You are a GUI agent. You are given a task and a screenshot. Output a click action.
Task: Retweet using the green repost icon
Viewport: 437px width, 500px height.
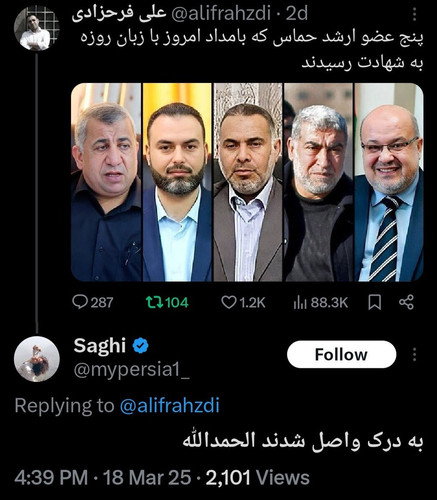[154, 302]
